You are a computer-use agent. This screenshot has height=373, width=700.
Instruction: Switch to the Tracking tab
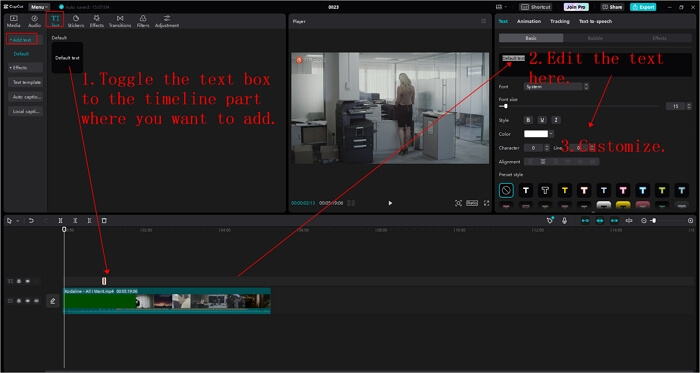559,21
